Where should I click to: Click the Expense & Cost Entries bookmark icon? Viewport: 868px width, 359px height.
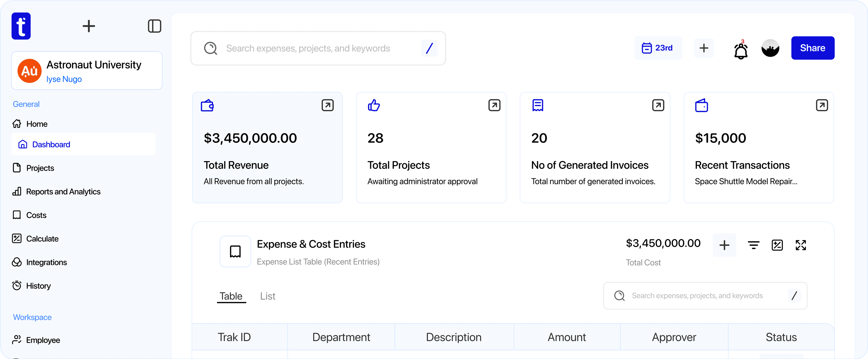[x=235, y=251]
